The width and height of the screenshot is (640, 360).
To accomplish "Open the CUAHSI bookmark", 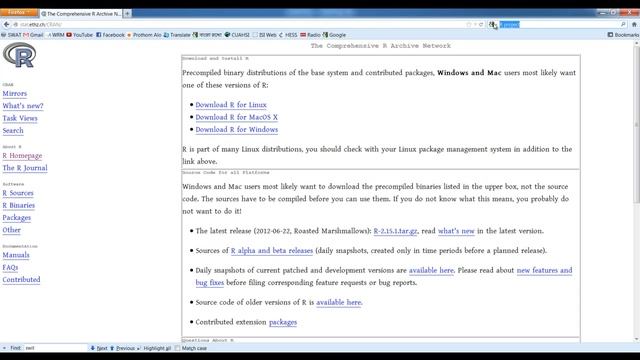I will point(237,35).
